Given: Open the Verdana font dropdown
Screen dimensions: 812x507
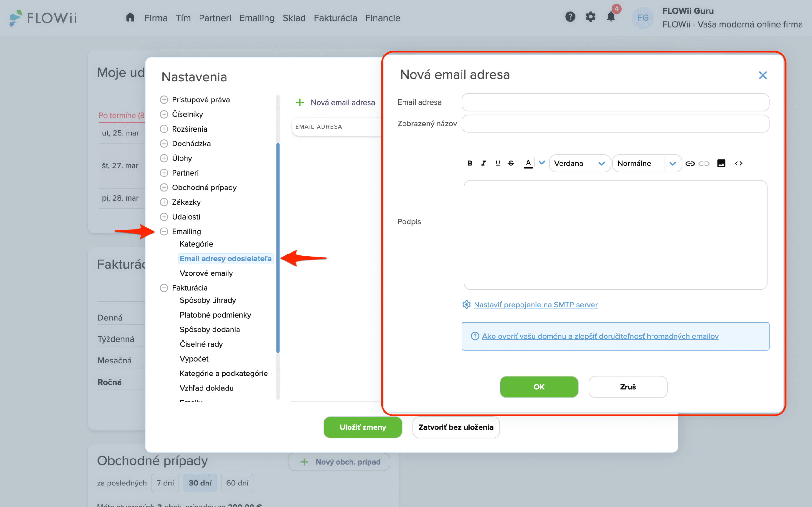Looking at the screenshot, I should [580, 163].
